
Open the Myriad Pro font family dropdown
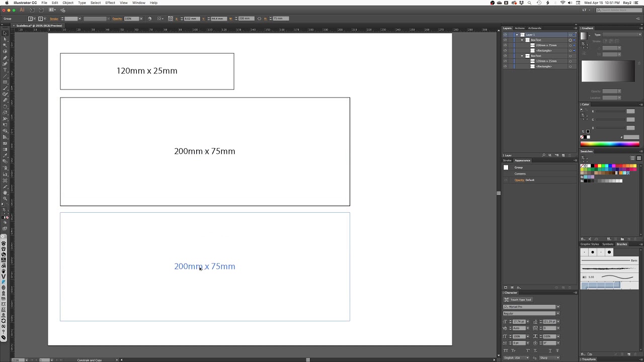pyautogui.click(x=558, y=307)
